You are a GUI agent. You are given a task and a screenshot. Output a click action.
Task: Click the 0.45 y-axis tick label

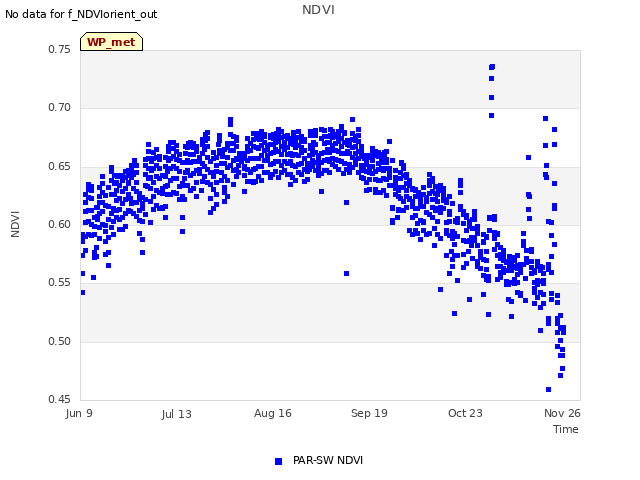click(60, 399)
